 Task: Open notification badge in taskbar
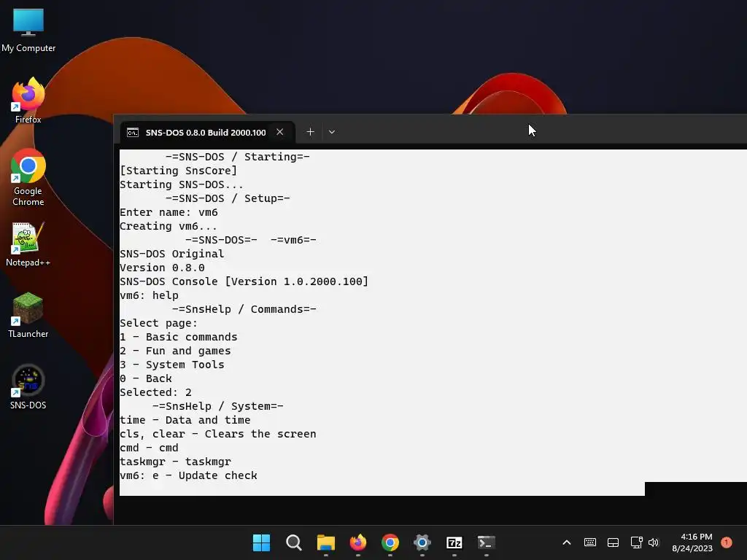click(x=727, y=542)
